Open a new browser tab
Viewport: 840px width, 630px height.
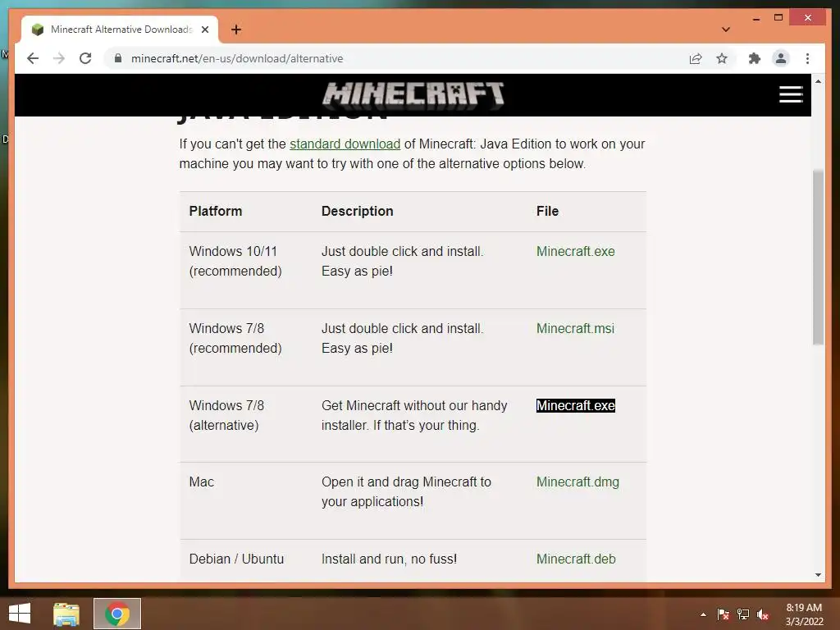click(236, 30)
